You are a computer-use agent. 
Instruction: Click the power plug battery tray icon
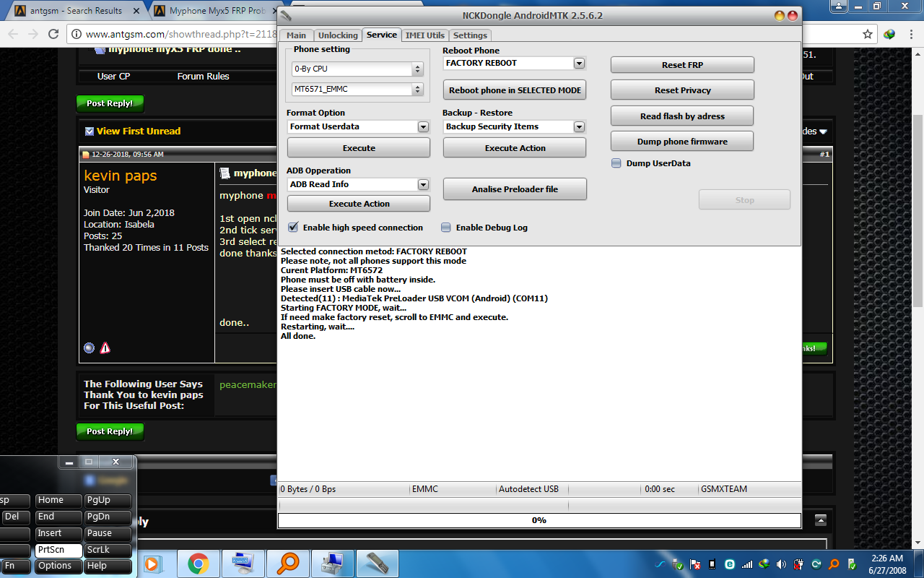click(799, 564)
